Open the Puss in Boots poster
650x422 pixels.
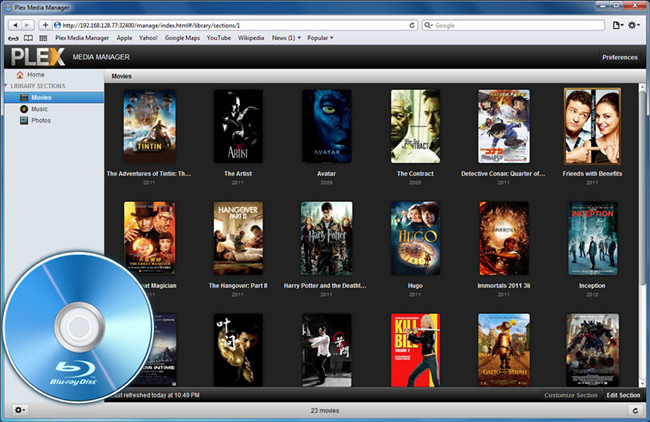pos(504,350)
